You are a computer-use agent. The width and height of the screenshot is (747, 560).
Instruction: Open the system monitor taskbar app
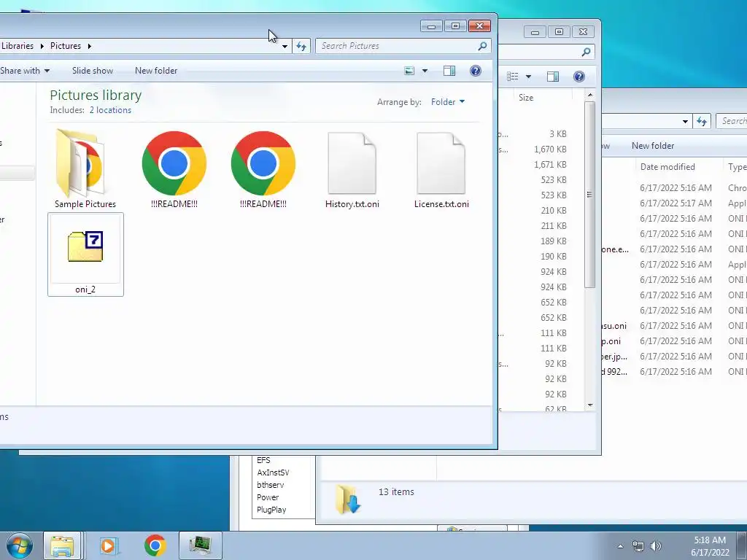click(x=200, y=545)
